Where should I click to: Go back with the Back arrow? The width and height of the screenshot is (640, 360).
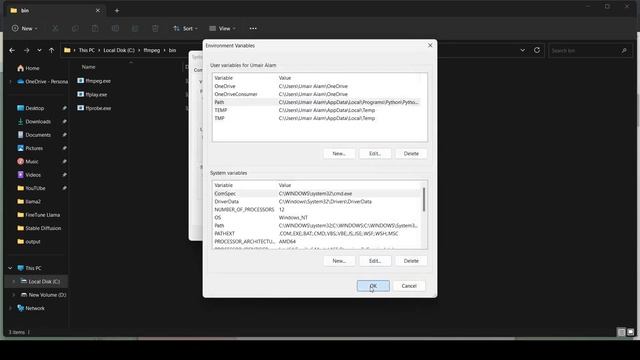tap(12, 51)
